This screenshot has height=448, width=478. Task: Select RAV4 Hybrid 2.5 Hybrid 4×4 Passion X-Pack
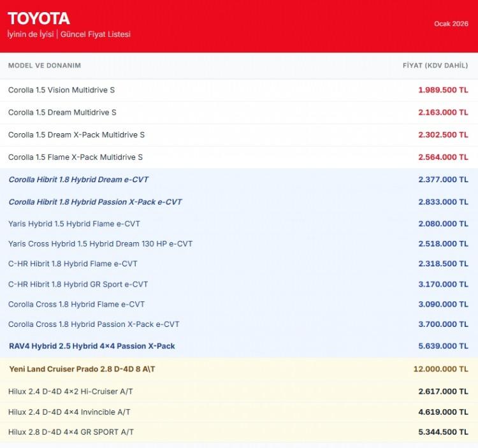[x=92, y=346]
